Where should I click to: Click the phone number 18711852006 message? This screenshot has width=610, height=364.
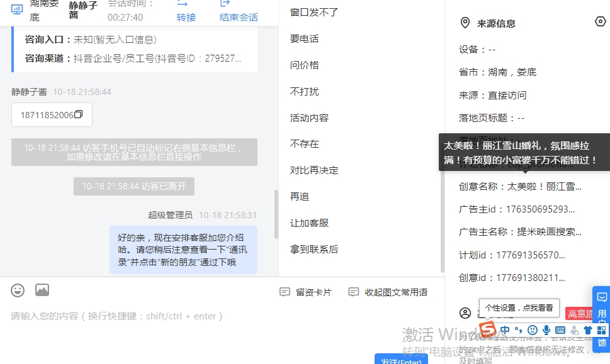52,114
